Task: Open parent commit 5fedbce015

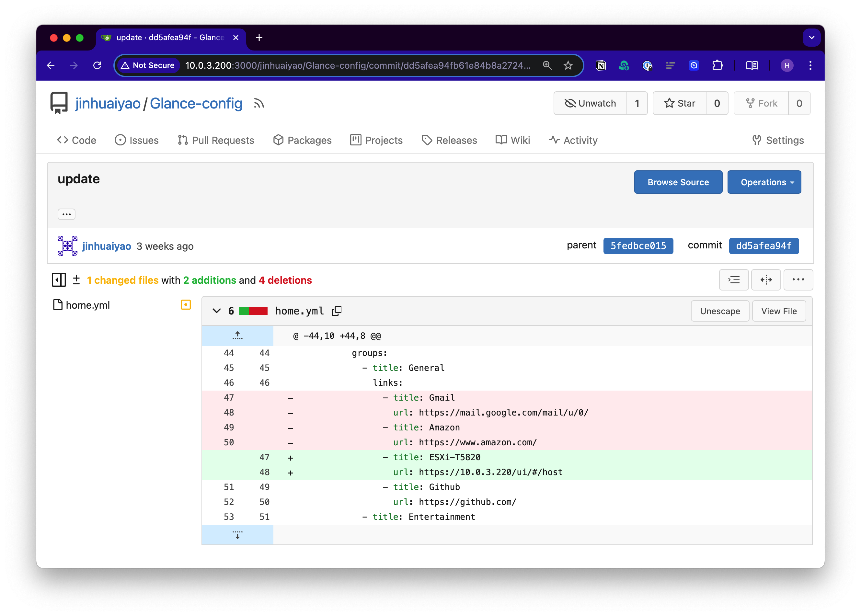Action: 638,246
